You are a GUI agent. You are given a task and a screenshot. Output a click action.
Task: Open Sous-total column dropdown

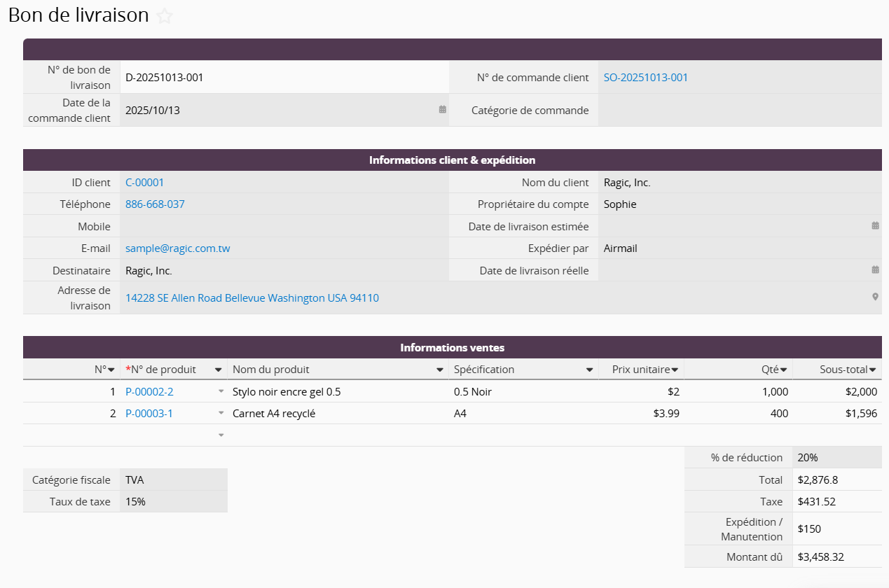(873, 370)
